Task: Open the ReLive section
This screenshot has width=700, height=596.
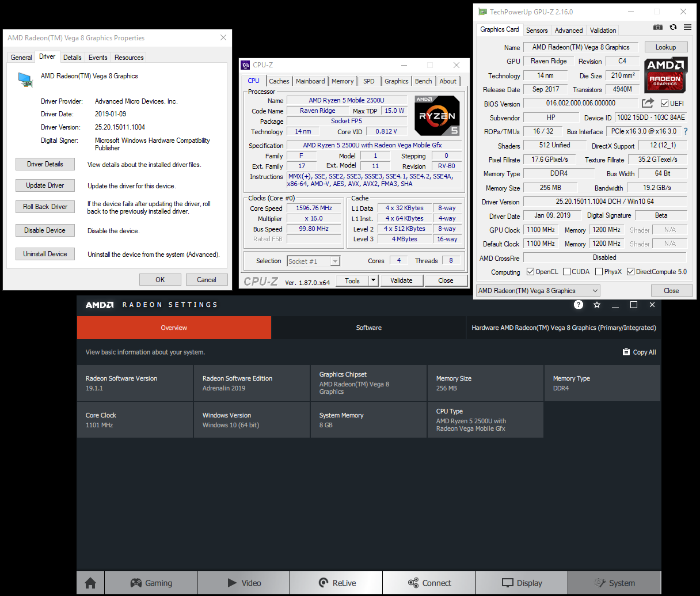Action: (336, 583)
